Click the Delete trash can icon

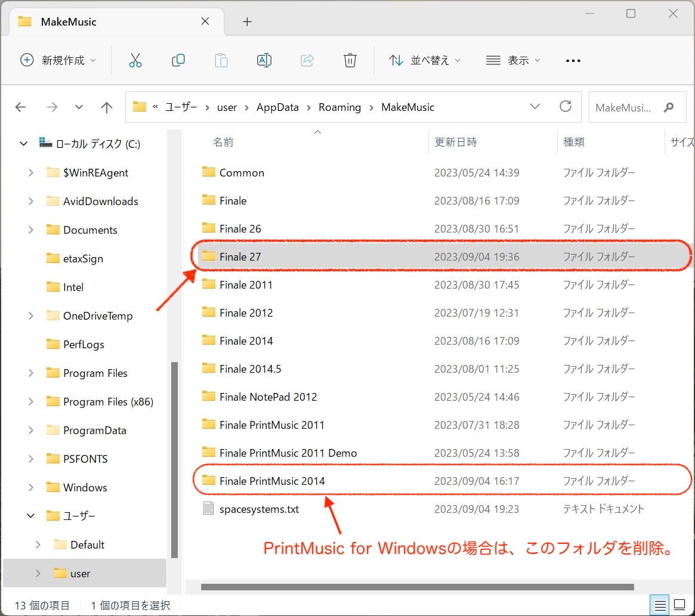(350, 60)
